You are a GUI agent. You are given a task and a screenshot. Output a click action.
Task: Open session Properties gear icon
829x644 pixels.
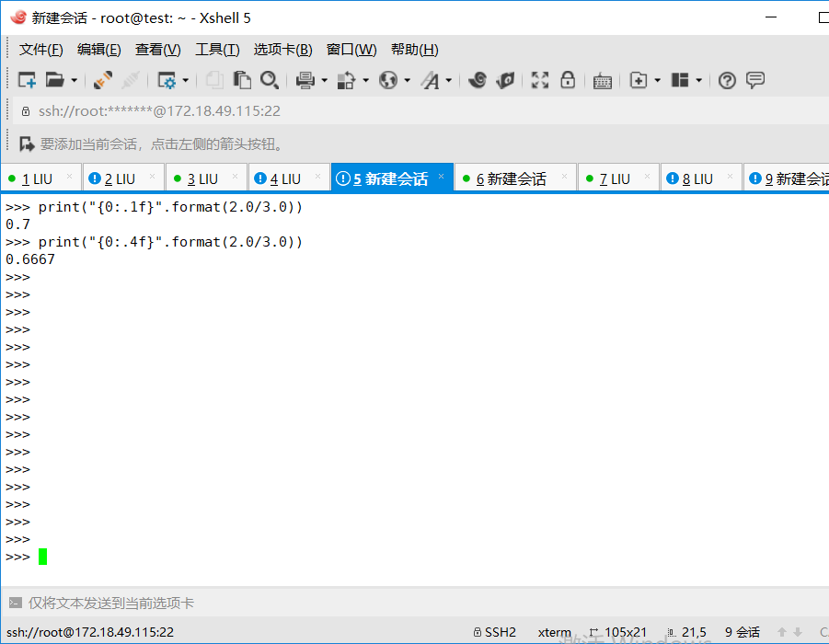pos(167,80)
